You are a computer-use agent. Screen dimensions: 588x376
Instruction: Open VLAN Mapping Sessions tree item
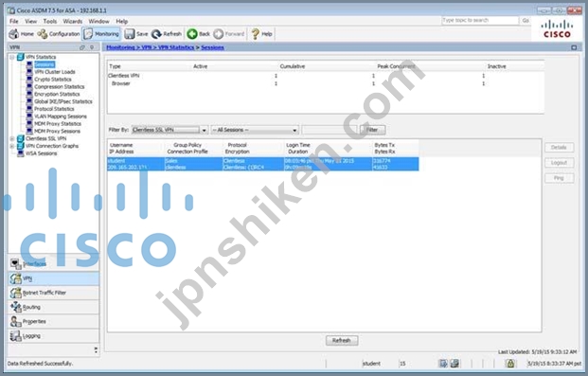point(60,116)
